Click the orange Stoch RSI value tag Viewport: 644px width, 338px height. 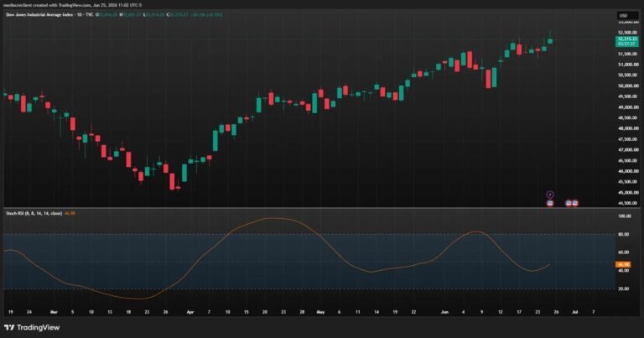(x=623, y=264)
